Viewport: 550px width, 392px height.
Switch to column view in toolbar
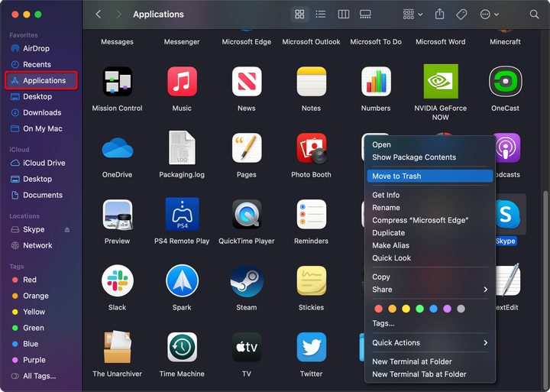tap(344, 15)
